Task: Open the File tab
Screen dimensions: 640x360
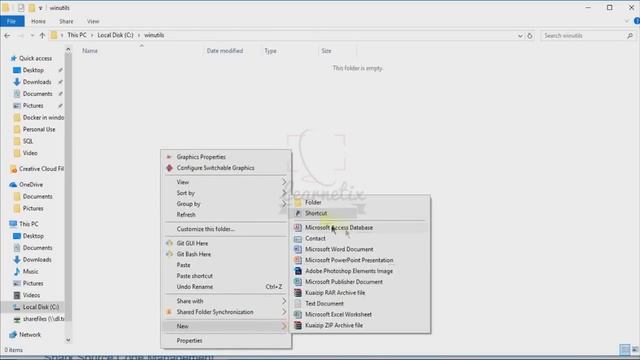Action: point(11,21)
